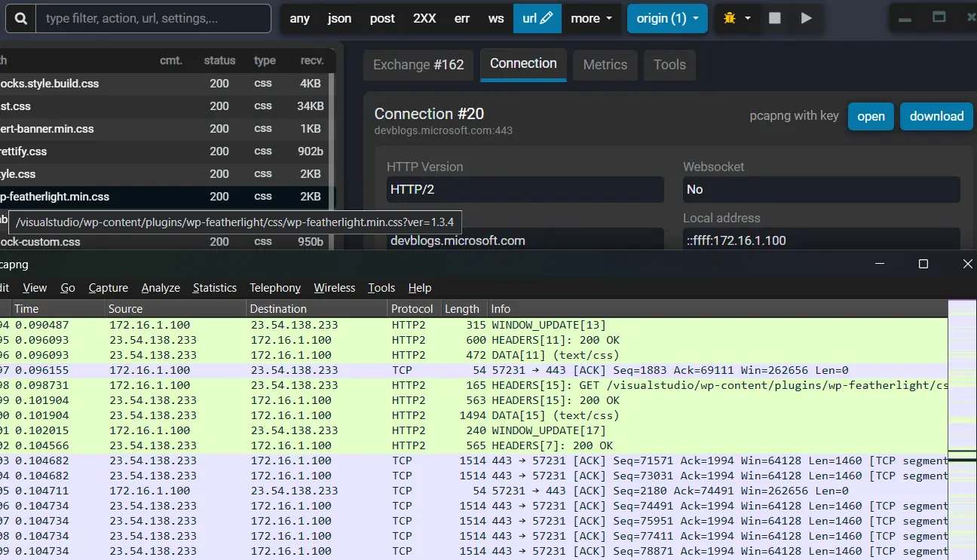Click the open pcapng button
977x560 pixels.
point(871,116)
